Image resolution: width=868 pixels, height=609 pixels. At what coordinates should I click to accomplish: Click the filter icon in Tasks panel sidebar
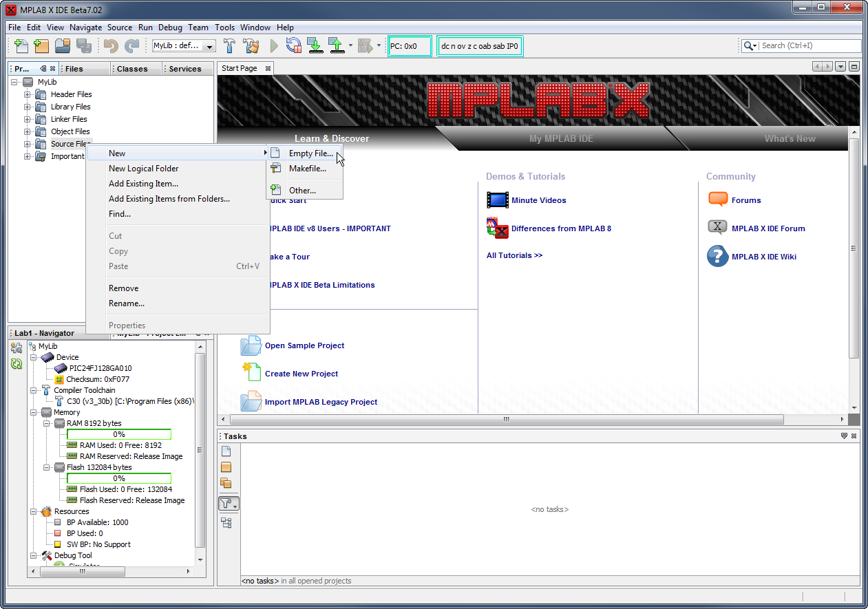tap(227, 503)
